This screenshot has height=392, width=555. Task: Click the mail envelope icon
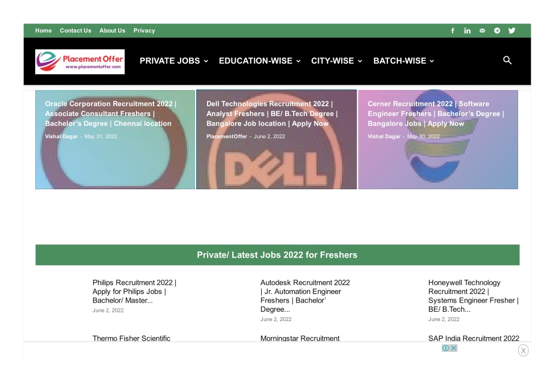[482, 31]
